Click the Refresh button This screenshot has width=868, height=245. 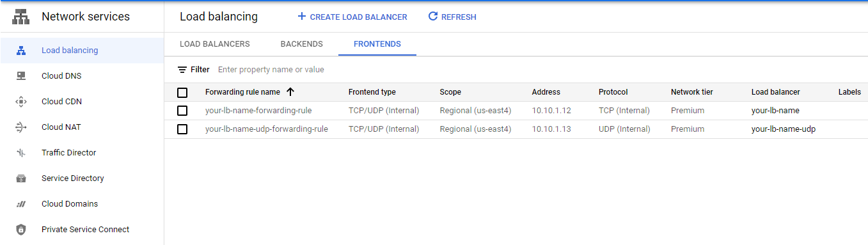[x=452, y=17]
